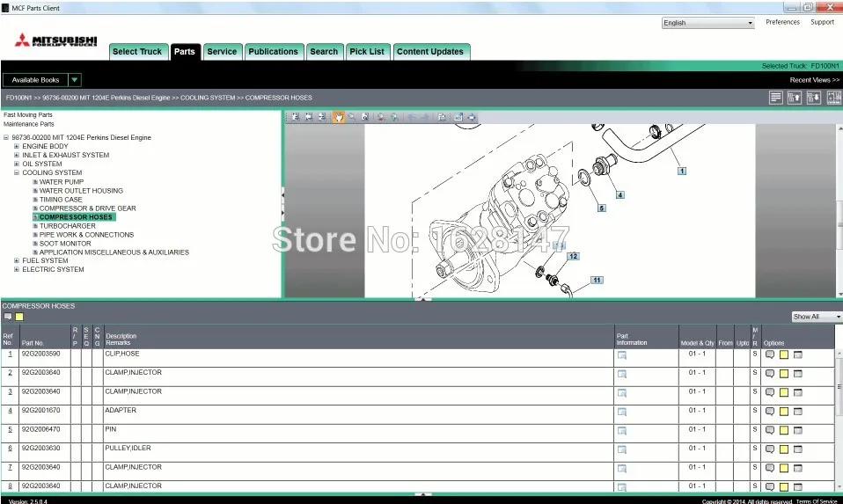Open the English language dropdown
Viewport: 843px width, 504px height.
[x=708, y=23]
